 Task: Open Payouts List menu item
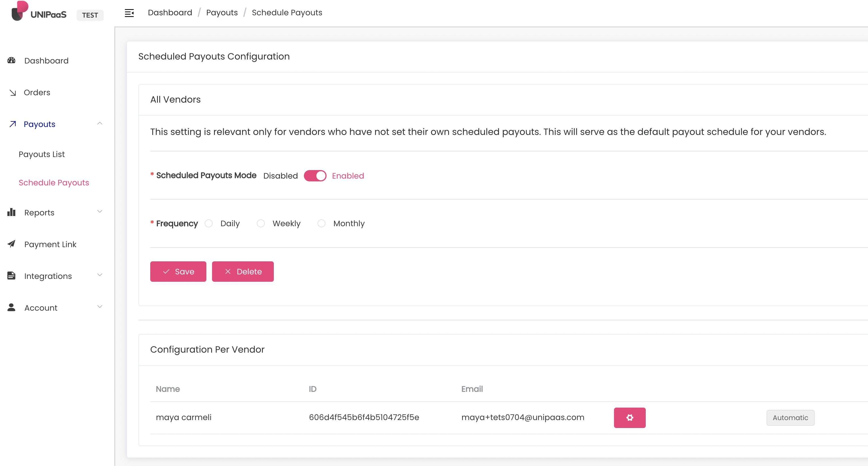(41, 154)
